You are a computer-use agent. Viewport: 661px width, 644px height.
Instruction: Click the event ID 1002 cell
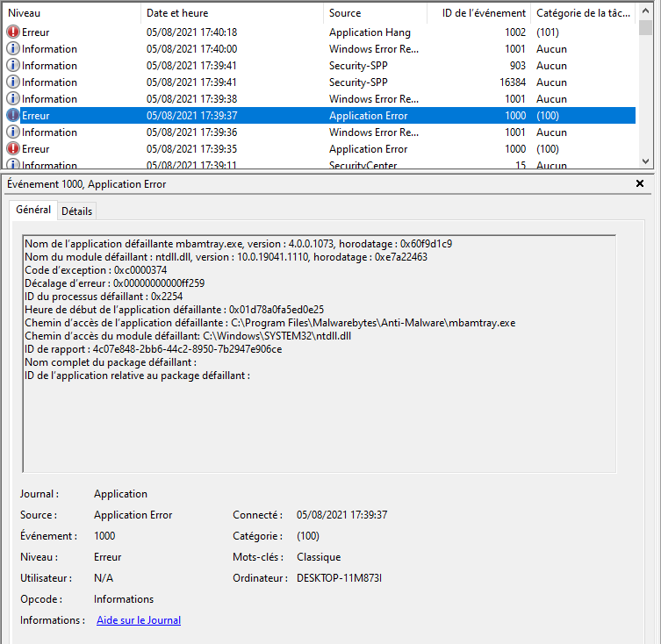(515, 32)
